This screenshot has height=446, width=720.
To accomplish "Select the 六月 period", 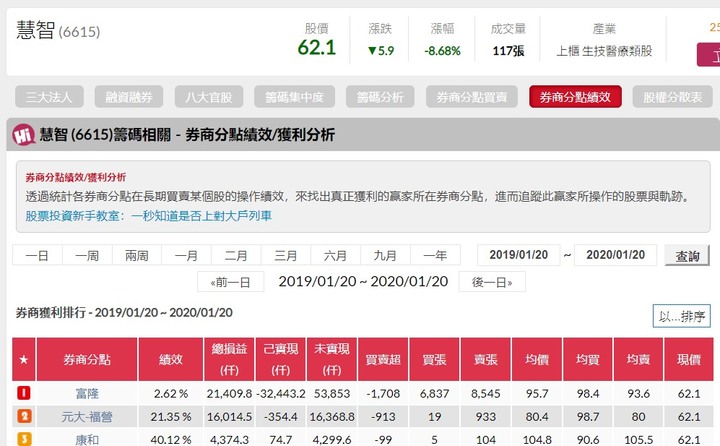I will pos(336,255).
